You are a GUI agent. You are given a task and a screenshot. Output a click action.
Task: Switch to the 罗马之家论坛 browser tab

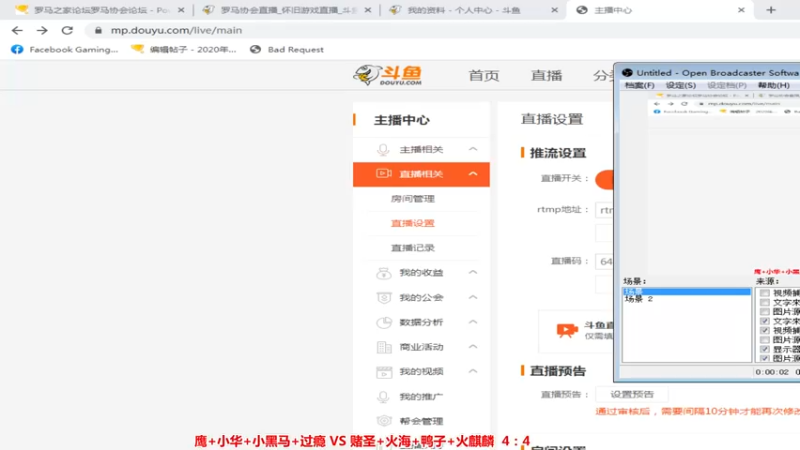pos(100,10)
